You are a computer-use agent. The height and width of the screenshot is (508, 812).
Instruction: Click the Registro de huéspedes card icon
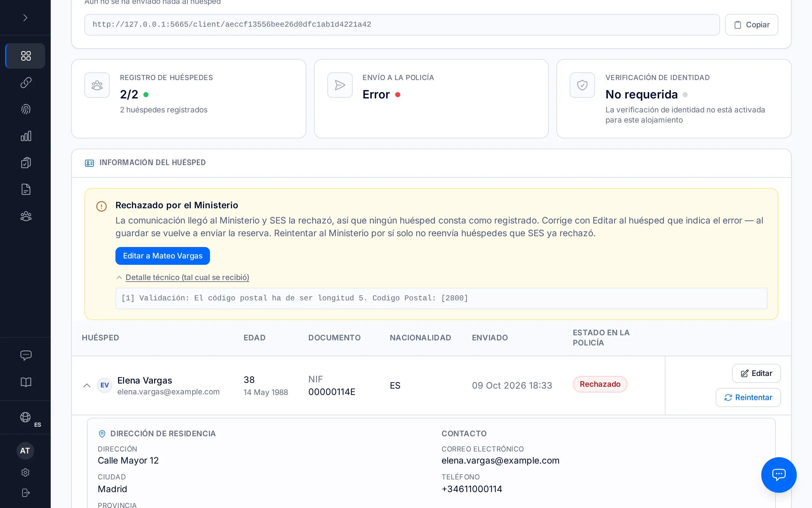97,85
